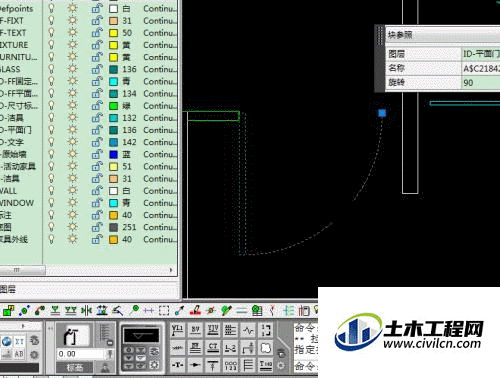The height and width of the screenshot is (378, 500).
Task: Click the mirror symmetry toolbar icon
Action: pos(86,311)
